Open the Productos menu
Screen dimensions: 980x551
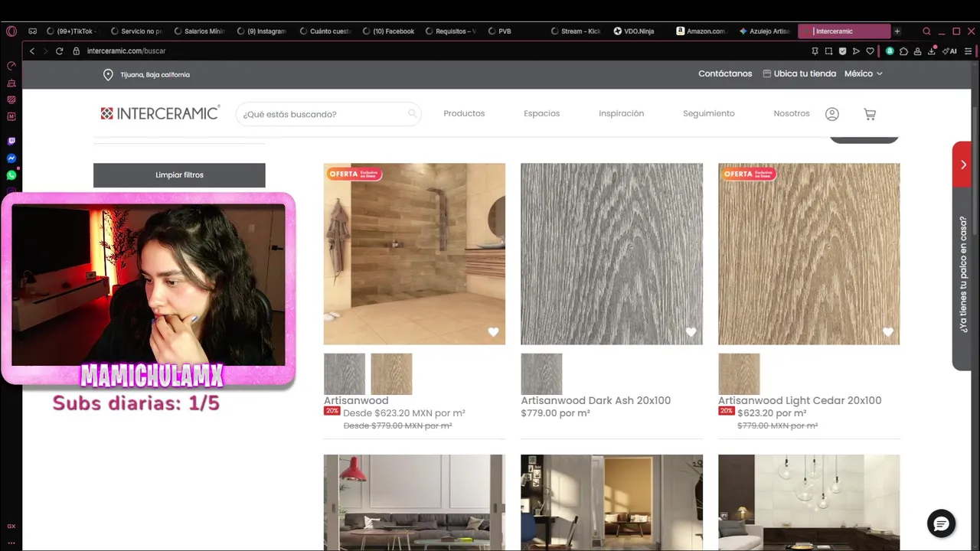464,113
